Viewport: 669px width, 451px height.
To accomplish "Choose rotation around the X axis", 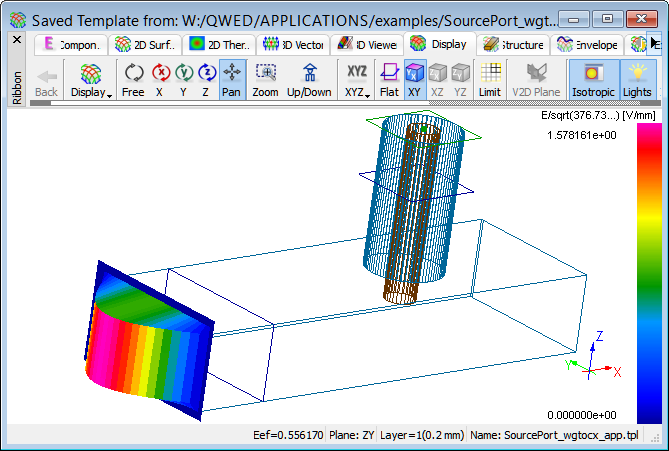I will [160, 79].
